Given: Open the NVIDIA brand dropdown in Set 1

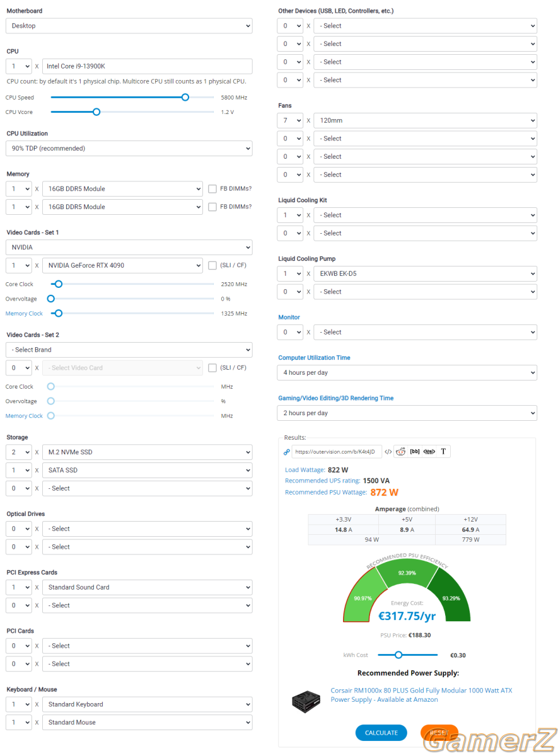Looking at the screenshot, I should click(129, 248).
